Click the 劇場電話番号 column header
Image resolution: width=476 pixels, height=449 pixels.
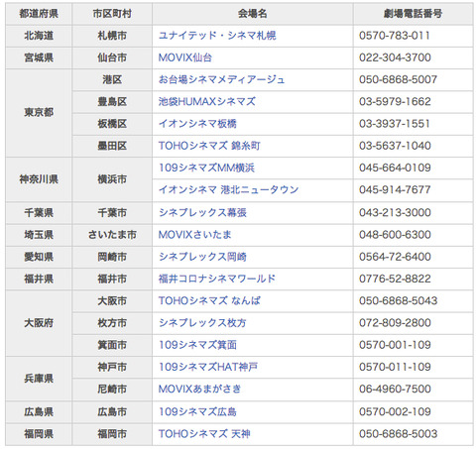[x=414, y=14]
